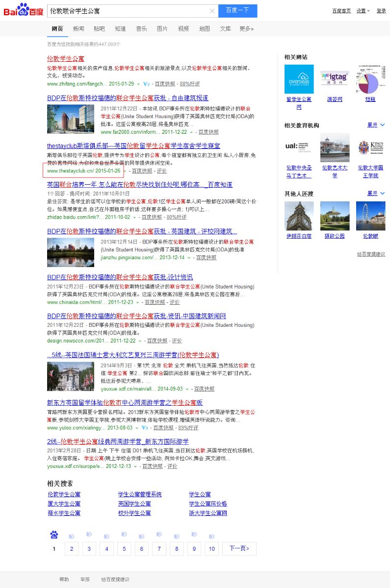The image size is (390, 588).
Task: Open dropdown arrow next to design.newsccn.com date
Action: (140, 341)
